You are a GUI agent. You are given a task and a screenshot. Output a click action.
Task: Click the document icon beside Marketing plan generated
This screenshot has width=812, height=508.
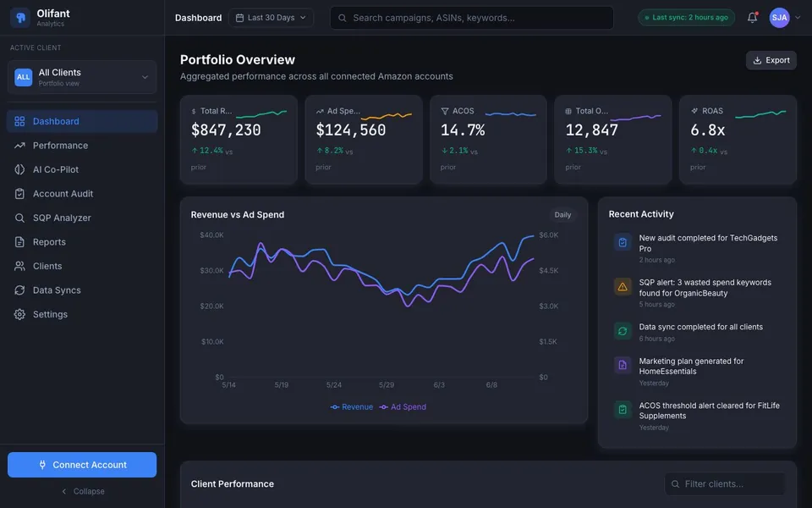click(x=623, y=365)
